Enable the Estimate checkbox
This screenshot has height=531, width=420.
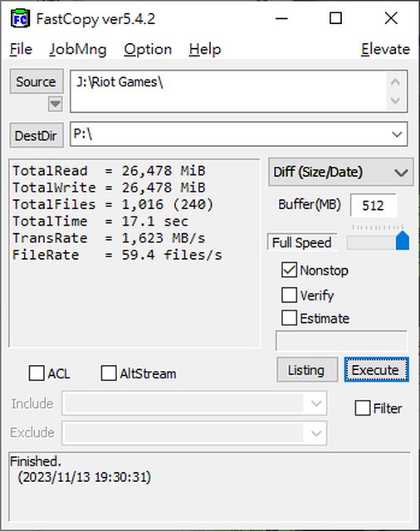pos(289,318)
